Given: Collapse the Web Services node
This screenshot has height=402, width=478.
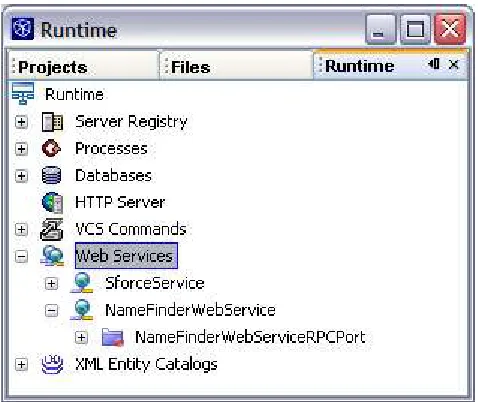Looking at the screenshot, I should pyautogui.click(x=21, y=256).
